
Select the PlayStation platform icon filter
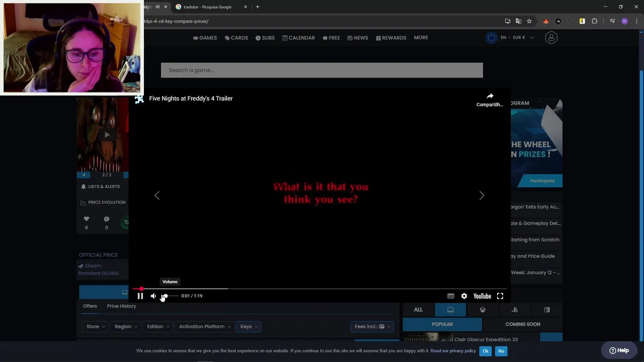515,310
